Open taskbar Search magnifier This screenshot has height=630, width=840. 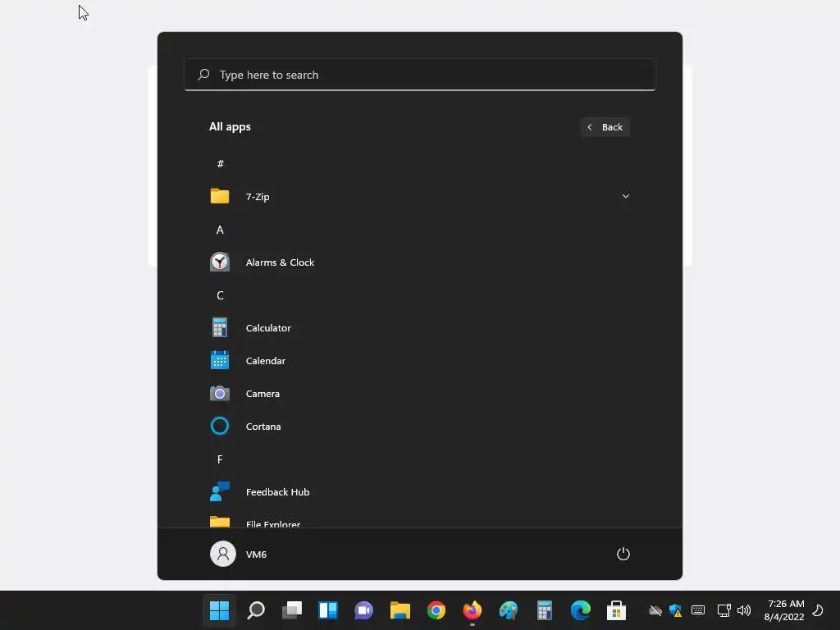(256, 610)
